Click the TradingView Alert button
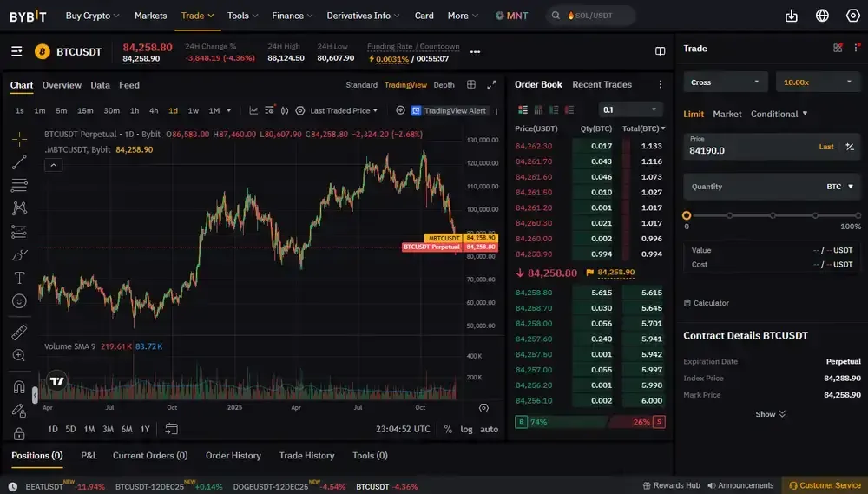Screen dimensions: 868x494 coord(449,111)
